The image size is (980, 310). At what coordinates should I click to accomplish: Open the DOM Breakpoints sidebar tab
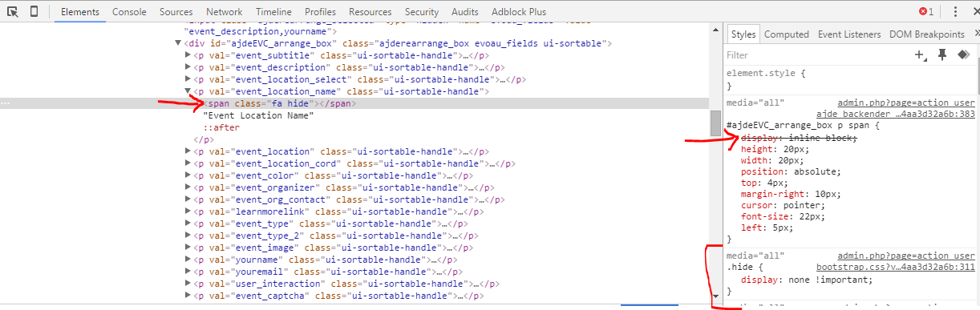click(927, 34)
